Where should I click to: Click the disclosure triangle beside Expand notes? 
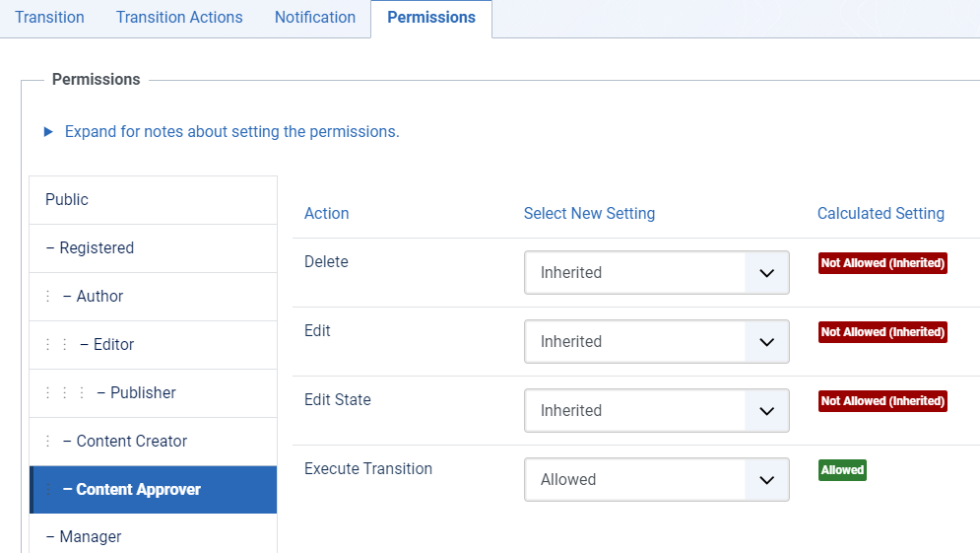tap(48, 131)
